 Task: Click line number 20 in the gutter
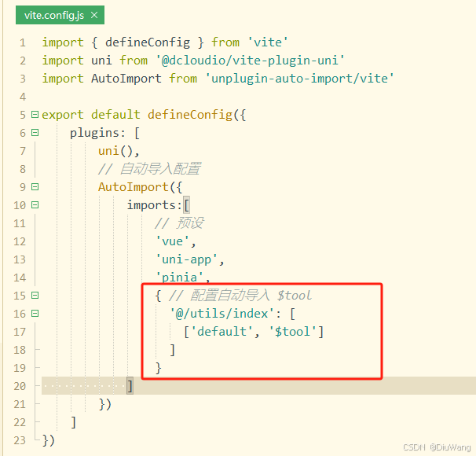tap(20, 386)
